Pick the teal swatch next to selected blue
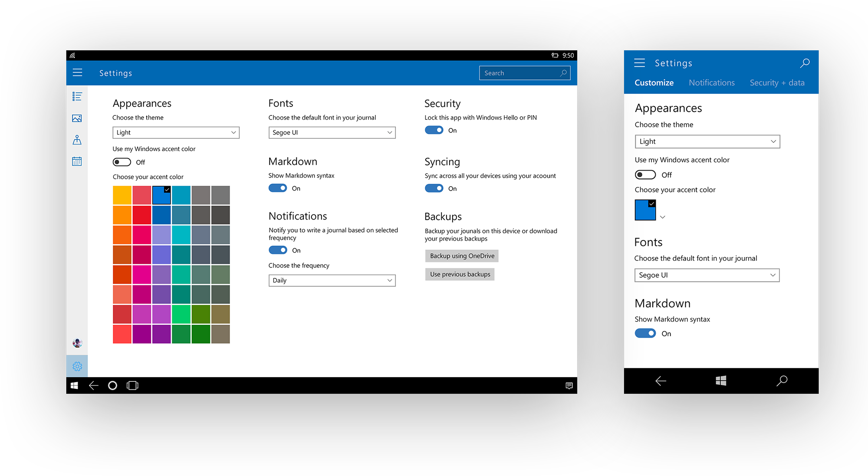This screenshot has height=476, width=868. pos(181,195)
